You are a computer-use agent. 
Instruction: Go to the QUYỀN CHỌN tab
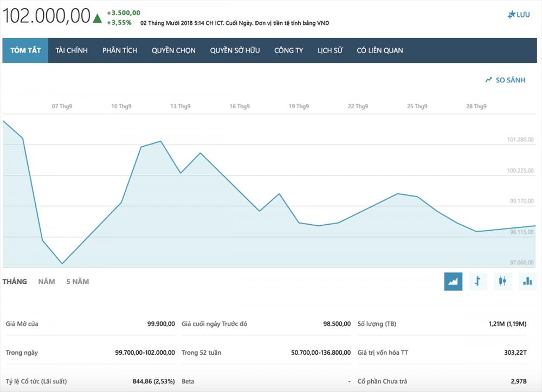[x=173, y=50]
